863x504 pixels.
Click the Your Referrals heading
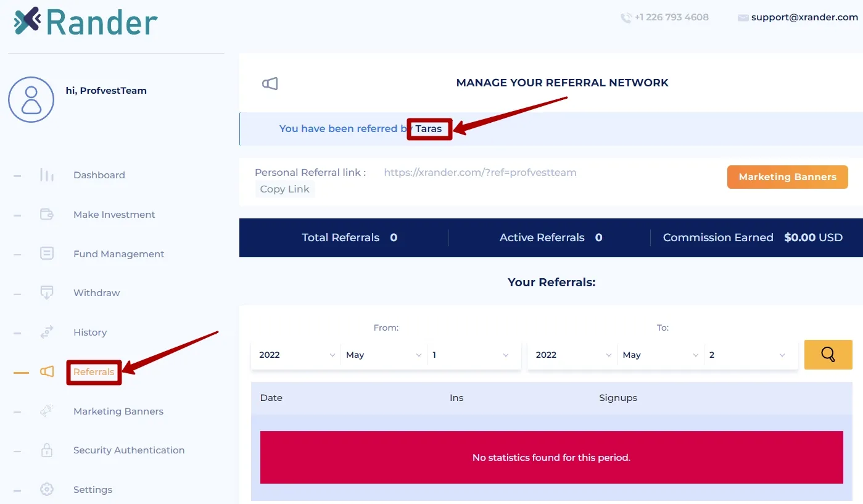coord(551,283)
